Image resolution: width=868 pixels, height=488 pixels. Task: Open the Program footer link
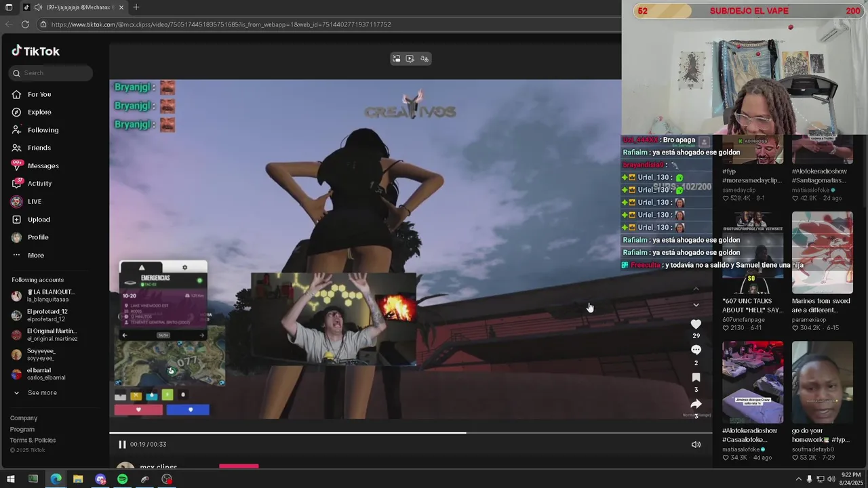[x=22, y=430]
